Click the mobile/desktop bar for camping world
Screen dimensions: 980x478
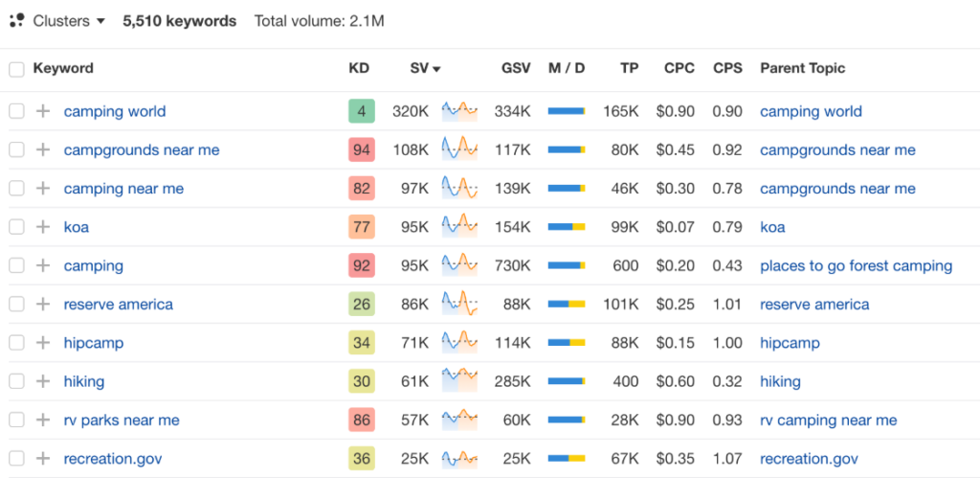(567, 111)
